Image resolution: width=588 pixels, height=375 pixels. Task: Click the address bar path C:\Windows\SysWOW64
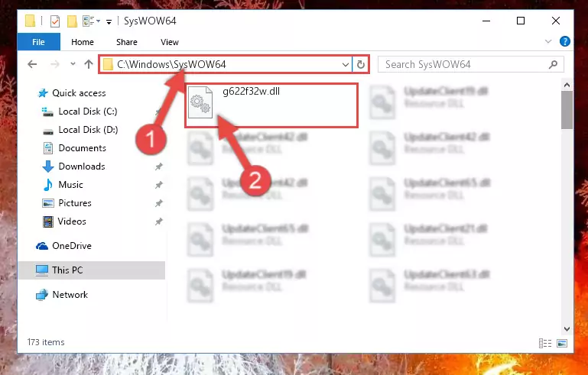tap(171, 64)
